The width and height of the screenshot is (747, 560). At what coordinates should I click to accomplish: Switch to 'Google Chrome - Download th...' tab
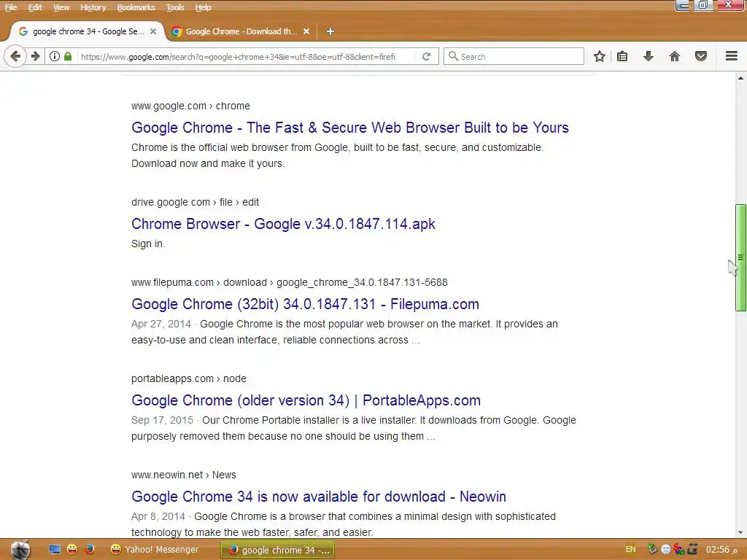241,31
